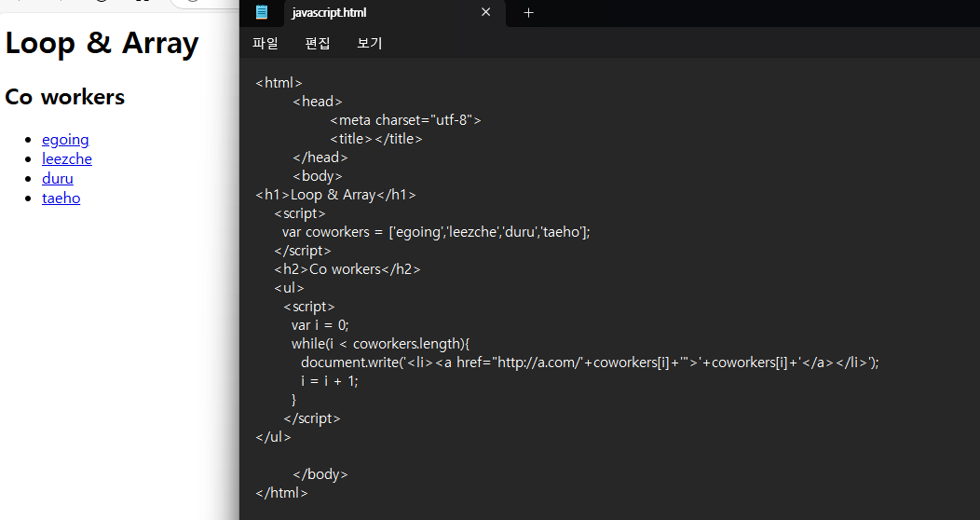
Task: Click the document.write code line
Action: [590, 363]
